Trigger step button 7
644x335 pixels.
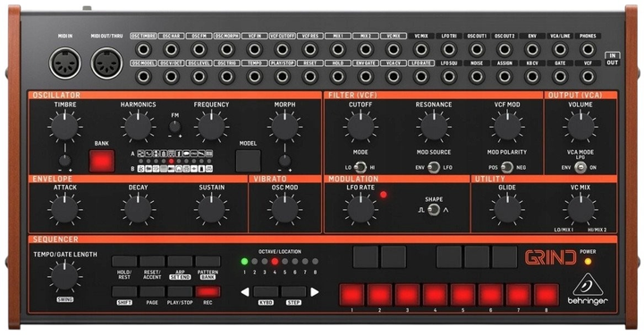pyautogui.click(x=518, y=295)
